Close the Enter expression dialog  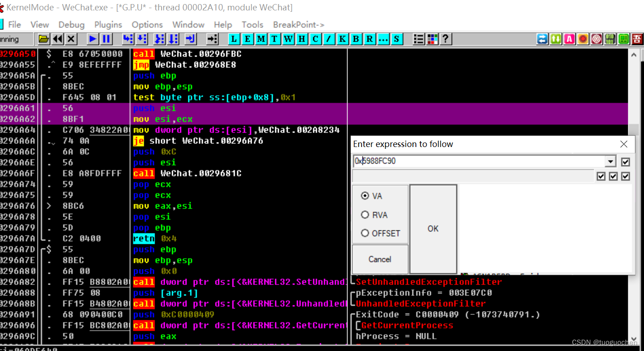(624, 144)
